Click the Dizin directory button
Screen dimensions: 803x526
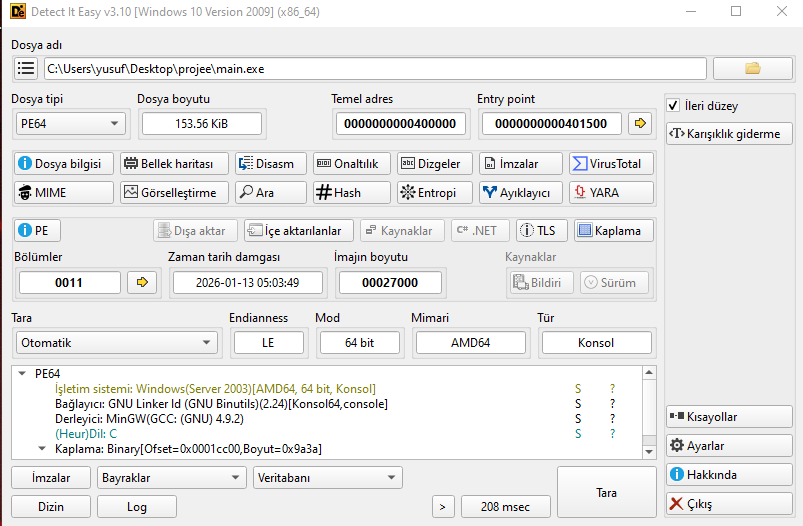[51, 507]
